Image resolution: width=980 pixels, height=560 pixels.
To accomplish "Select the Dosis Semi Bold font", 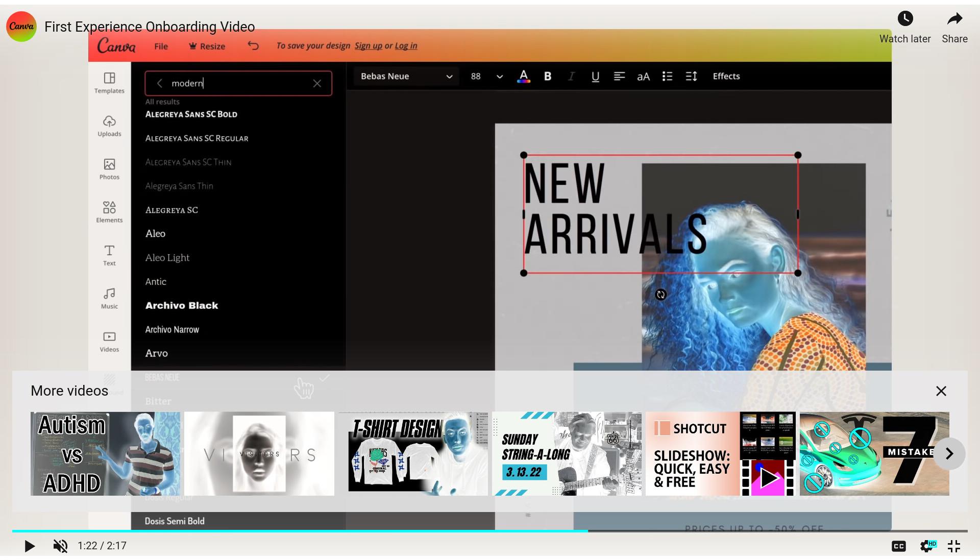I will point(175,521).
